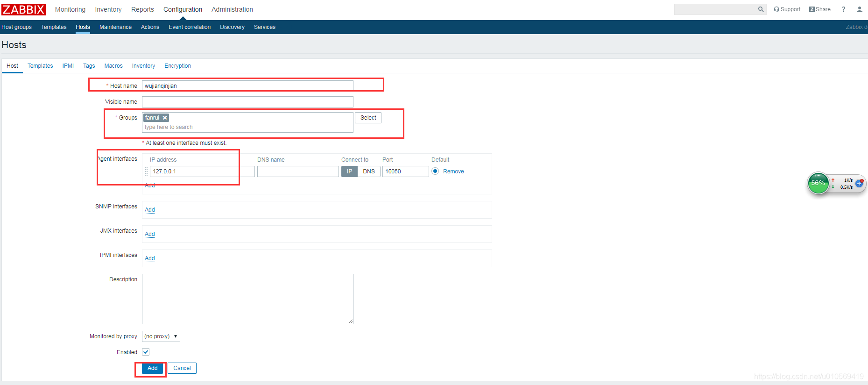Switch to the Encryption tab

click(177, 66)
